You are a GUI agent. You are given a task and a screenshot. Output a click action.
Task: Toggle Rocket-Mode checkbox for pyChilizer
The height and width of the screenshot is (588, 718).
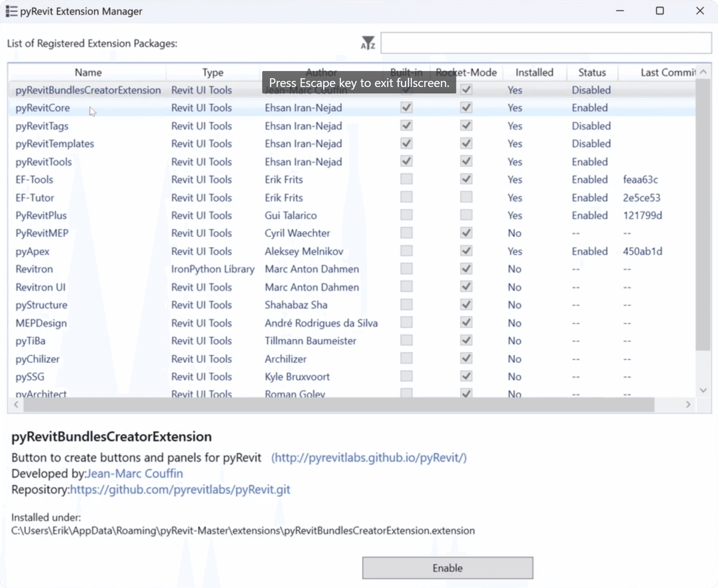coord(466,359)
